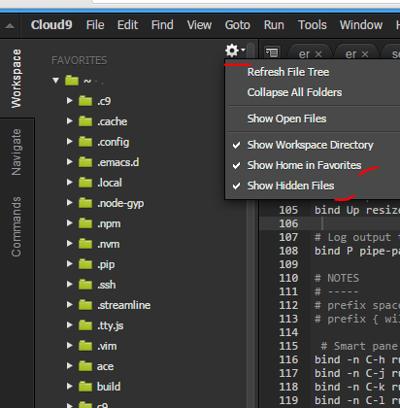Open the View menu
The image size is (400, 408).
(x=199, y=25)
